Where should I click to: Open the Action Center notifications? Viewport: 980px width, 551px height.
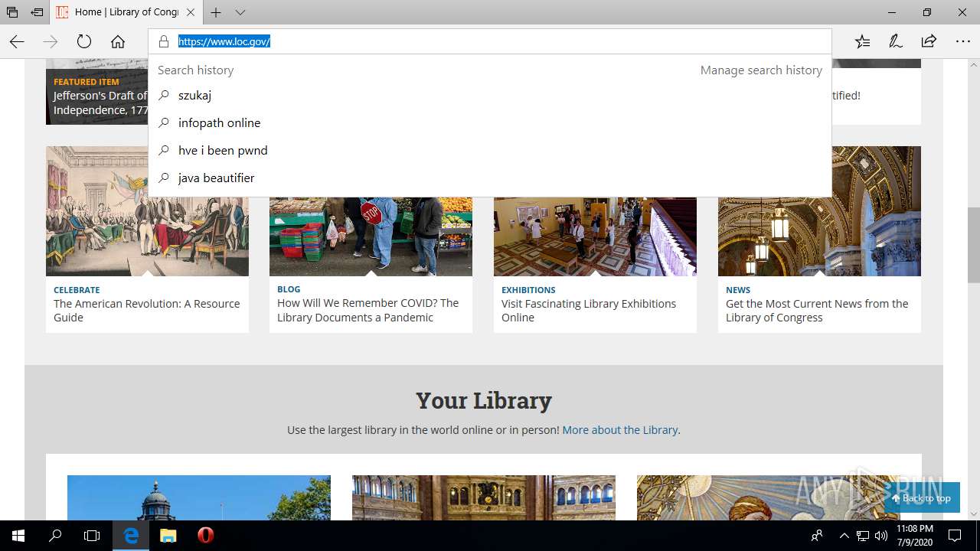(x=955, y=536)
